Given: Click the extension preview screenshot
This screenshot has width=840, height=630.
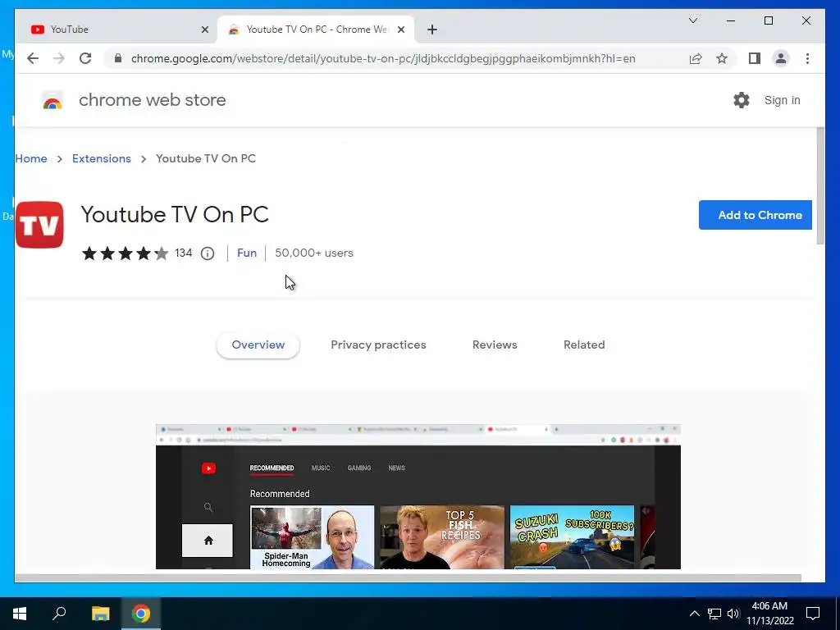Looking at the screenshot, I should click(418, 496).
